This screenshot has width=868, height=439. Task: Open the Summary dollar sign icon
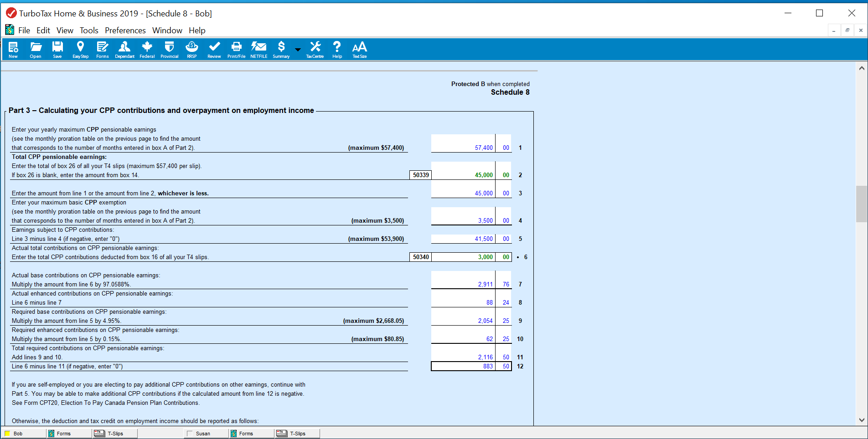click(x=281, y=50)
